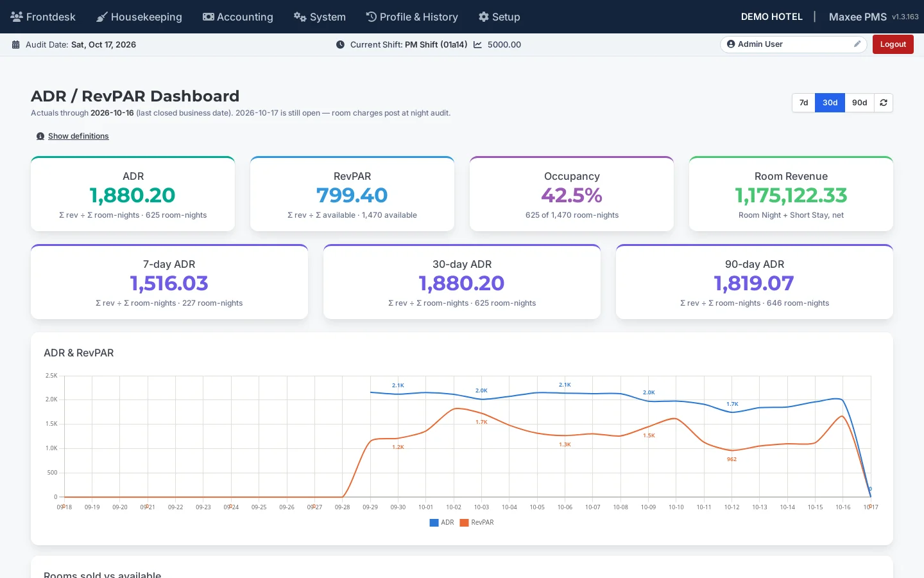The image size is (924, 578).
Task: Switch the range to 90d
Action: pyautogui.click(x=859, y=103)
